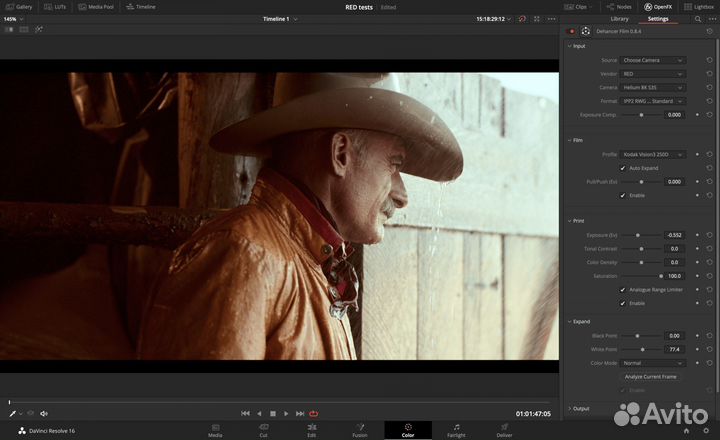Reset all Dehancer Film settings
Viewport: 720px width, 440px height.
[709, 31]
